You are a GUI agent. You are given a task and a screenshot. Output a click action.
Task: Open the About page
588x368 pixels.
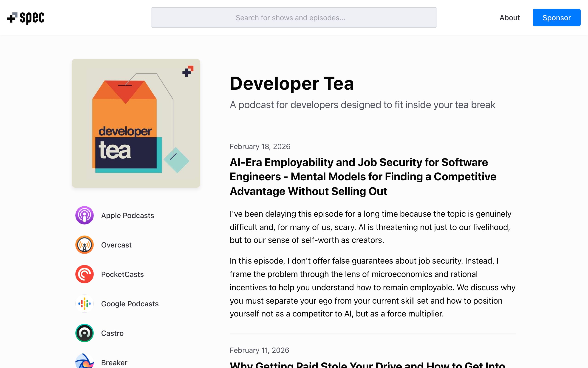(509, 17)
